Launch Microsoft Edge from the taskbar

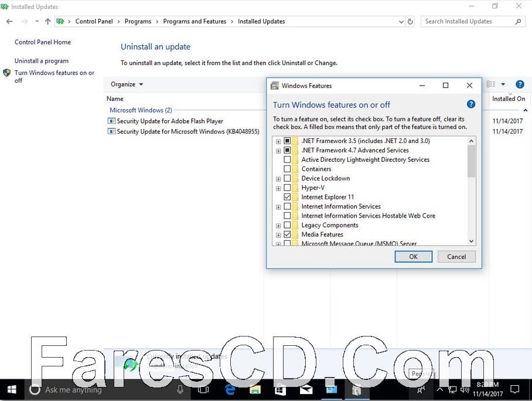pyautogui.click(x=230, y=390)
